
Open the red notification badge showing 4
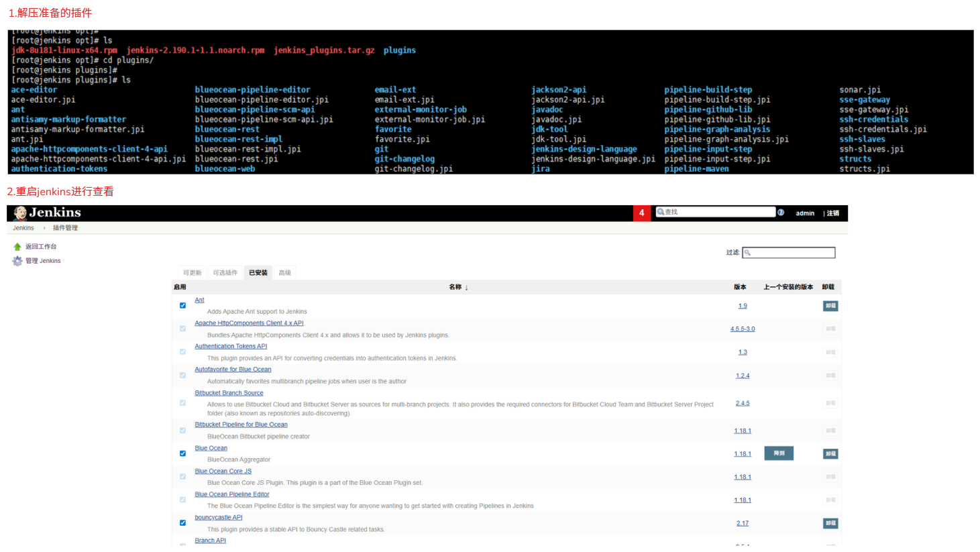pos(642,213)
